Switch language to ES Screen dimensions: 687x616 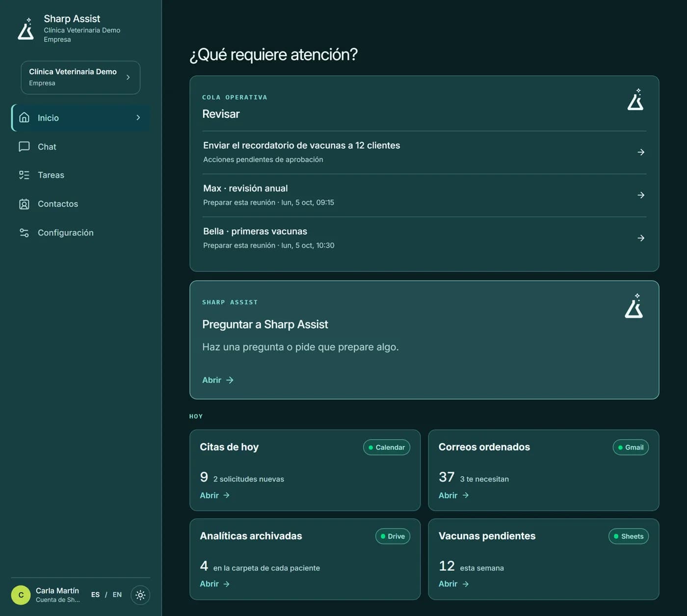[95, 595]
